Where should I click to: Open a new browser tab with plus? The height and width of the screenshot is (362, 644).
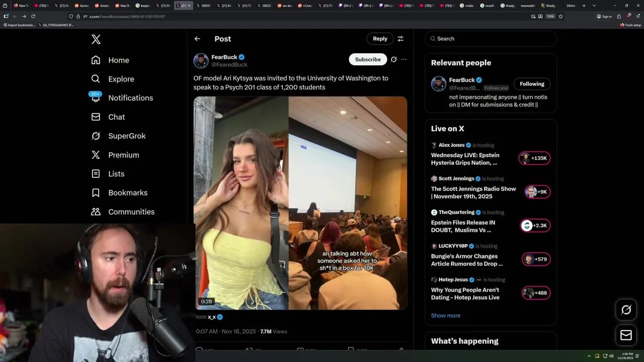click(584, 6)
